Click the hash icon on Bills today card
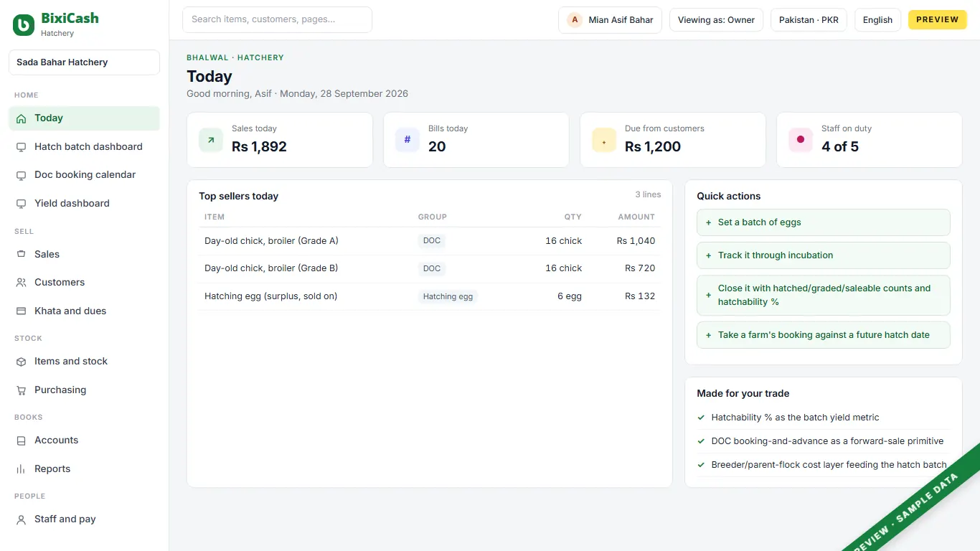Image resolution: width=980 pixels, height=551 pixels. coord(407,140)
